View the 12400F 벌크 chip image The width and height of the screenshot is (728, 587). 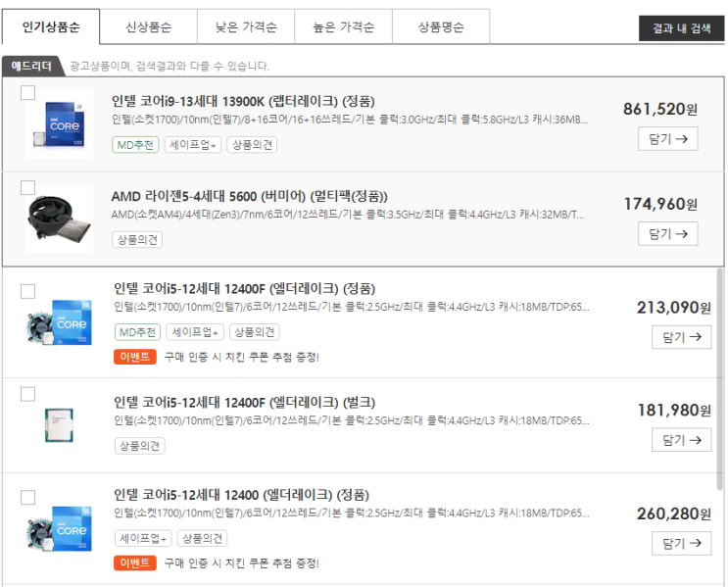point(59,425)
